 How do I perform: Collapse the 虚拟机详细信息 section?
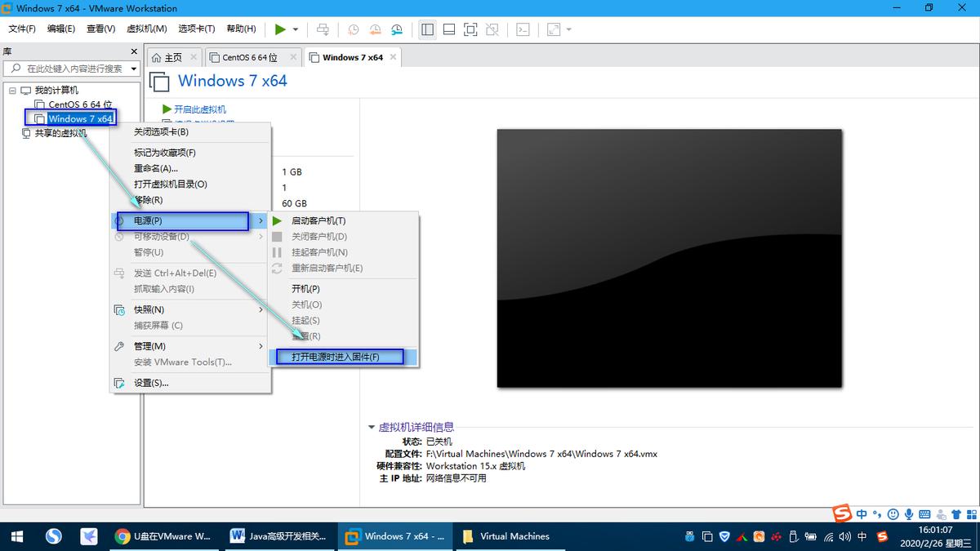tap(372, 427)
